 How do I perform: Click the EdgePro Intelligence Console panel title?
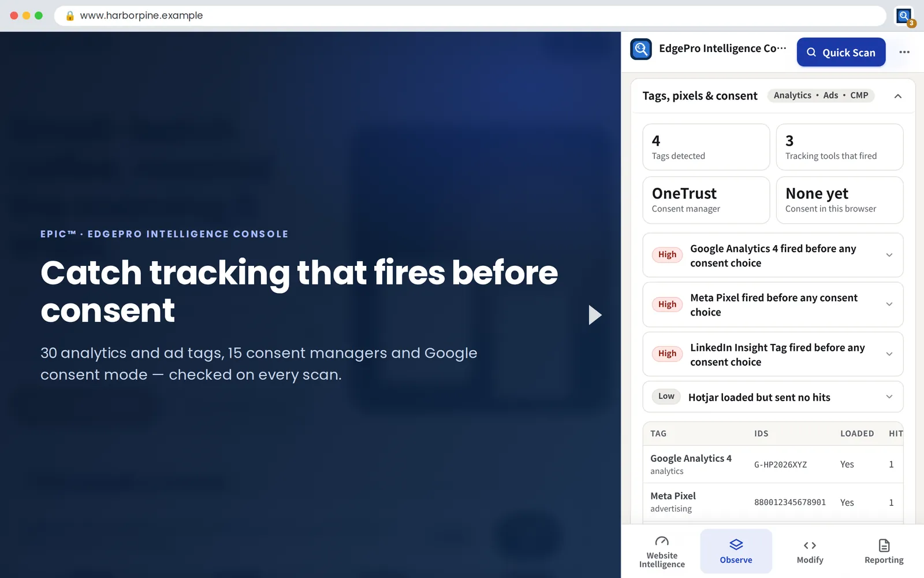[x=722, y=49]
